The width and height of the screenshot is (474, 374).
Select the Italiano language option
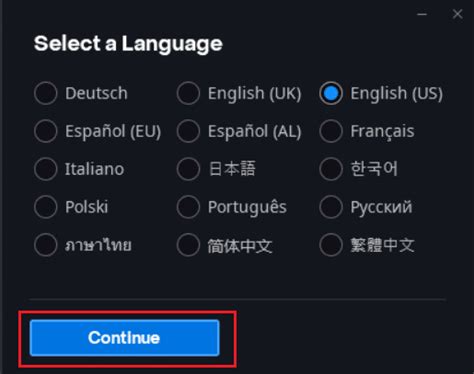coord(46,169)
